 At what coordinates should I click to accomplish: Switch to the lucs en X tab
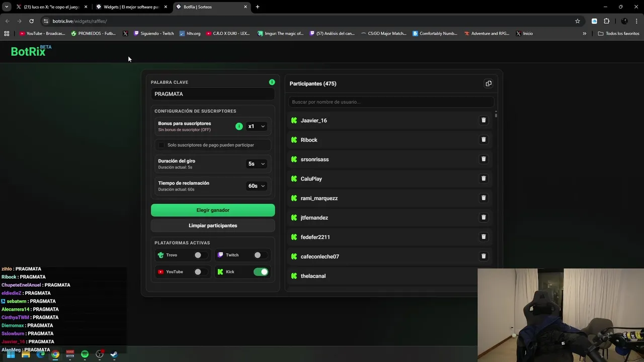(x=52, y=7)
